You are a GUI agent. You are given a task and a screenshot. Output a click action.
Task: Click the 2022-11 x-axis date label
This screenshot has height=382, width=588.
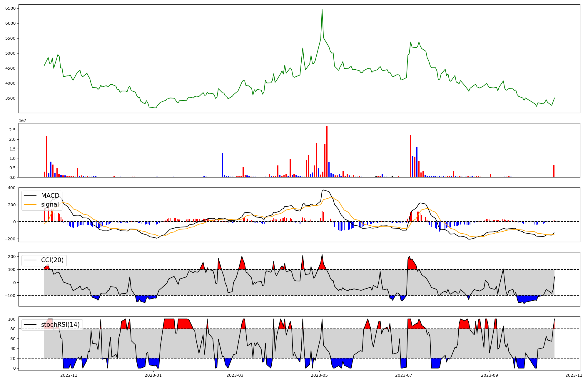point(69,375)
